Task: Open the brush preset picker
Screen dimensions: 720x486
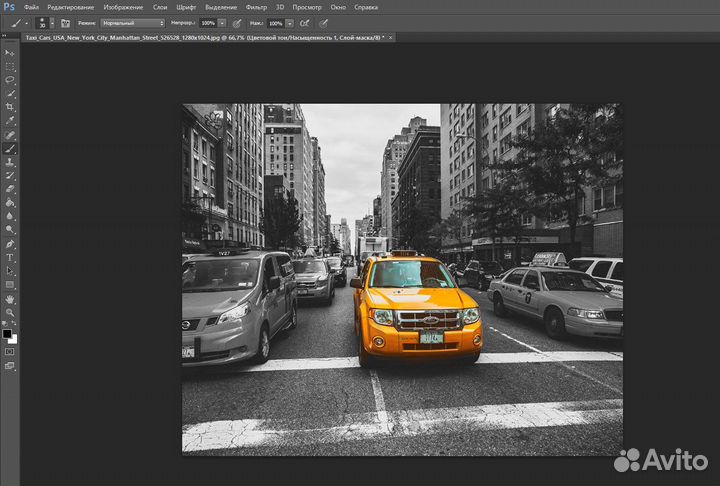Action: (45, 22)
